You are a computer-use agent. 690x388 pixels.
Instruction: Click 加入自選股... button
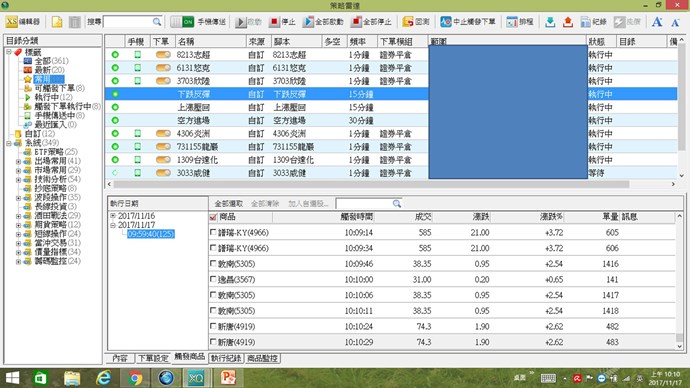point(308,204)
